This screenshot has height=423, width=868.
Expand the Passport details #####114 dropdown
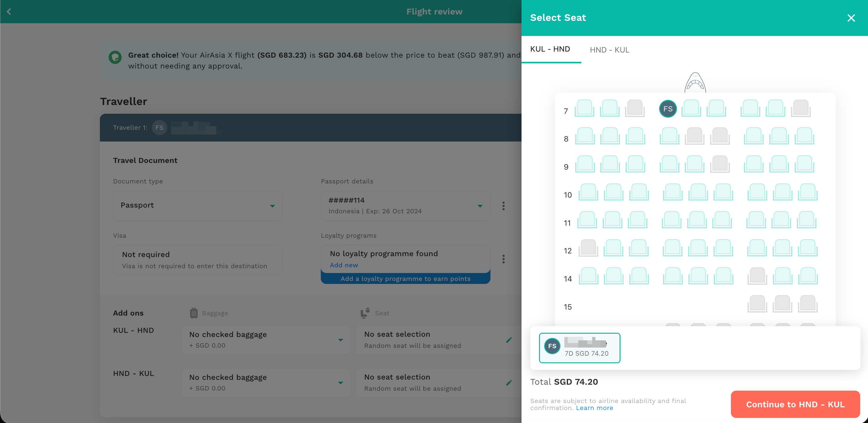405,206
